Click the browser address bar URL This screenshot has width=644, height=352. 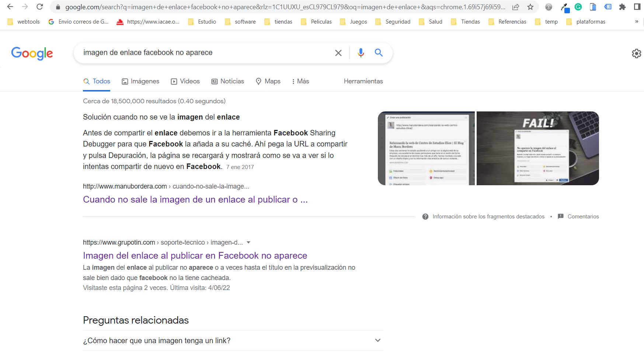pyautogui.click(x=285, y=7)
